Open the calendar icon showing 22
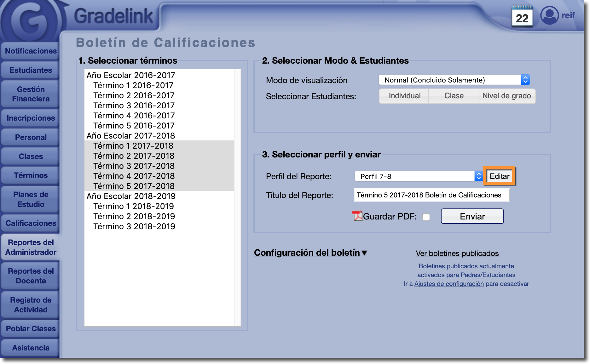590x364 pixels. 522,17
